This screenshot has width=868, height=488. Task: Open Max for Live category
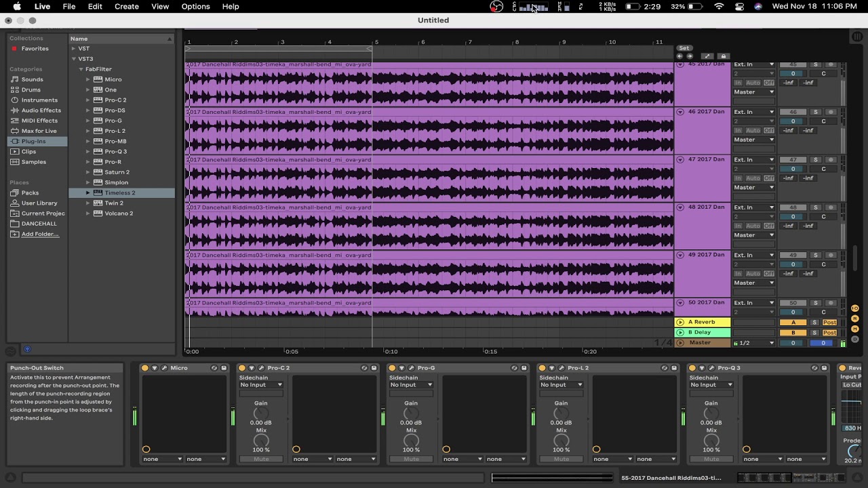click(39, 131)
